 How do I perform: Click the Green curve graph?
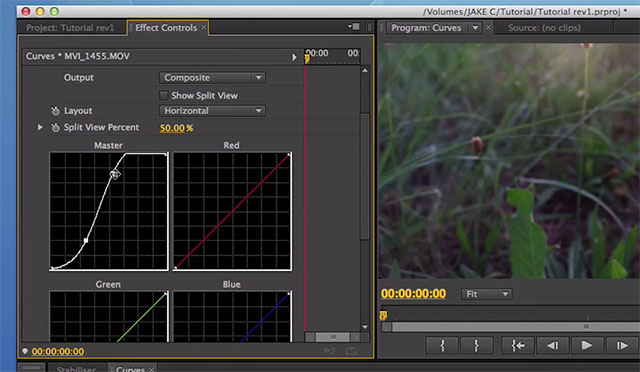click(x=109, y=316)
